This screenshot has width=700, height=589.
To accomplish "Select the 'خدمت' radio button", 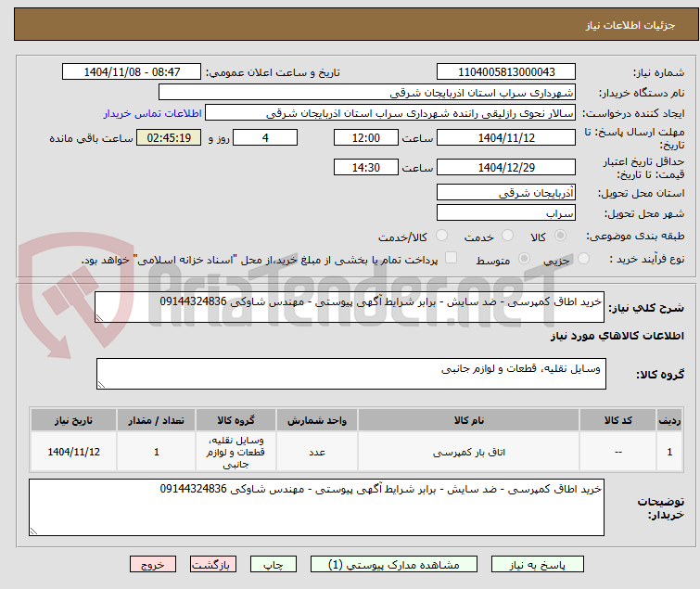I will (507, 236).
